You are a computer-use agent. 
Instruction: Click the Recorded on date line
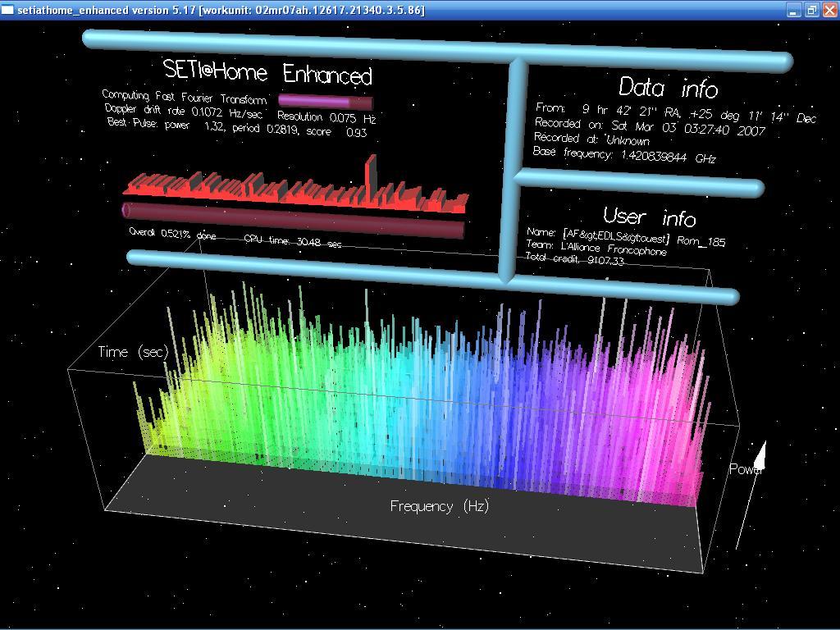(x=649, y=127)
